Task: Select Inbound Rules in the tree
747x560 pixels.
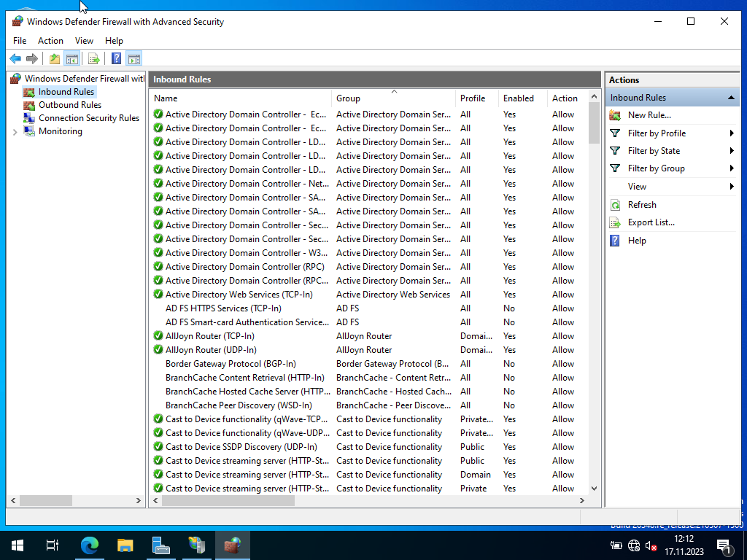Action: [66, 91]
